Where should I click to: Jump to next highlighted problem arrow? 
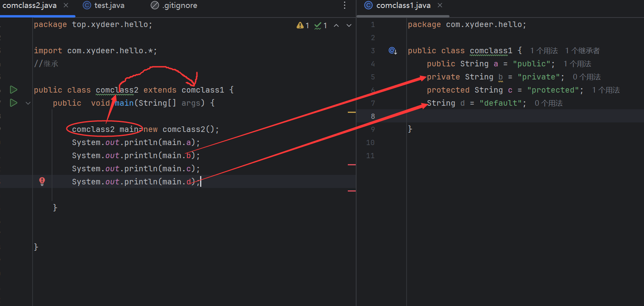point(349,25)
